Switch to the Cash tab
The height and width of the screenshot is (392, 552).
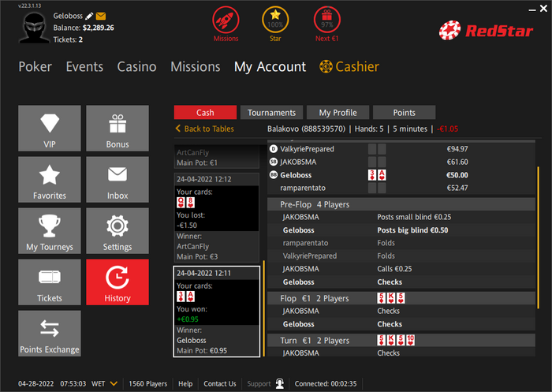[205, 112]
